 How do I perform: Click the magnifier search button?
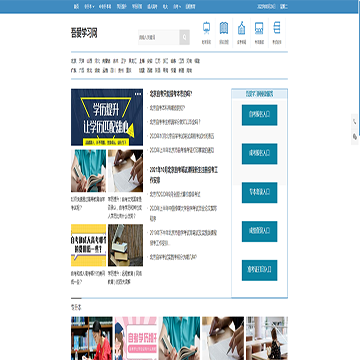click(184, 37)
